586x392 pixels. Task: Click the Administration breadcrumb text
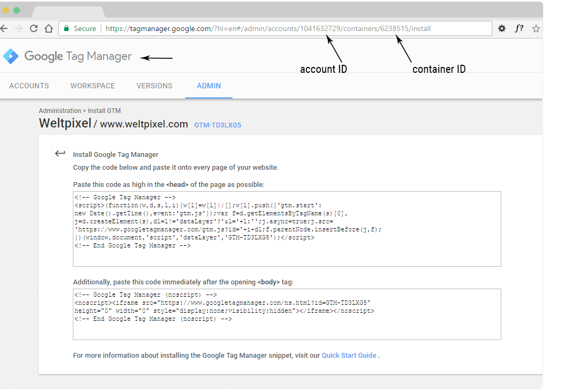59,111
